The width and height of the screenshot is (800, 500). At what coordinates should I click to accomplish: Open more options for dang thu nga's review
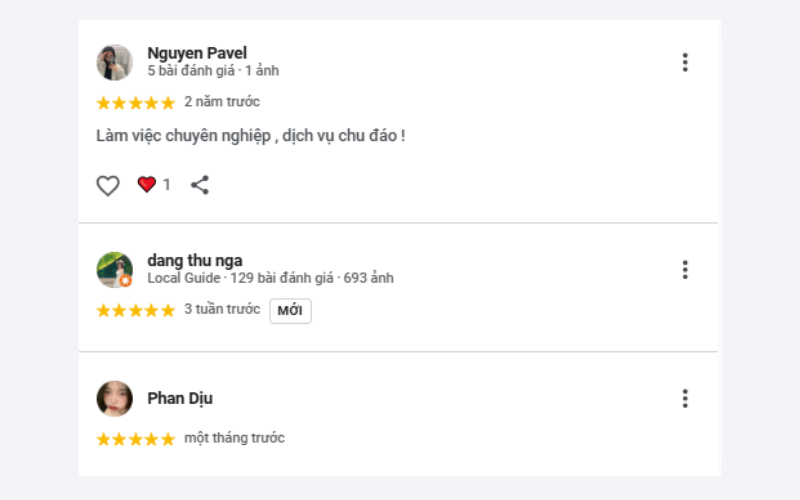click(x=685, y=270)
